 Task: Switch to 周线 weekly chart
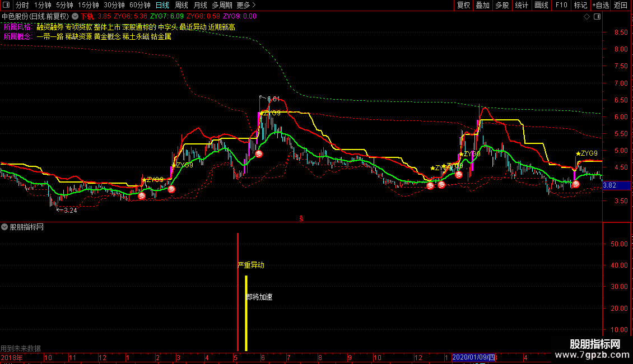click(181, 5)
